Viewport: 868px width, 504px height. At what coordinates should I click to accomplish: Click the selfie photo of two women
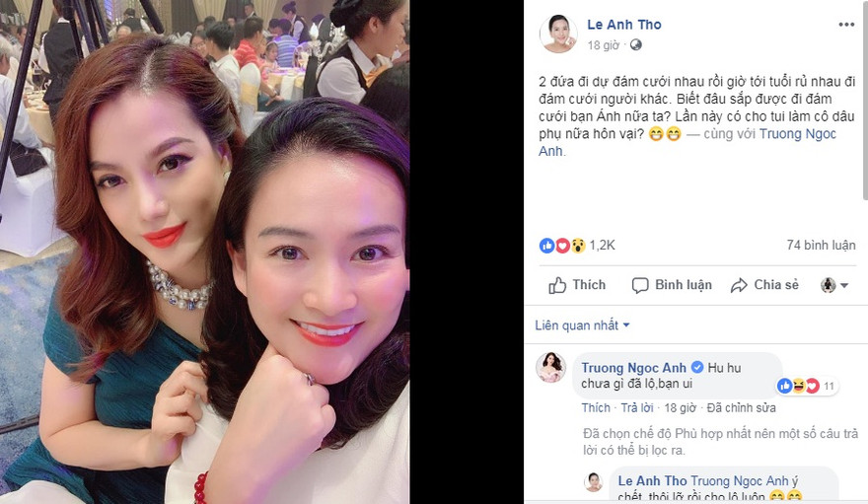[205, 252]
